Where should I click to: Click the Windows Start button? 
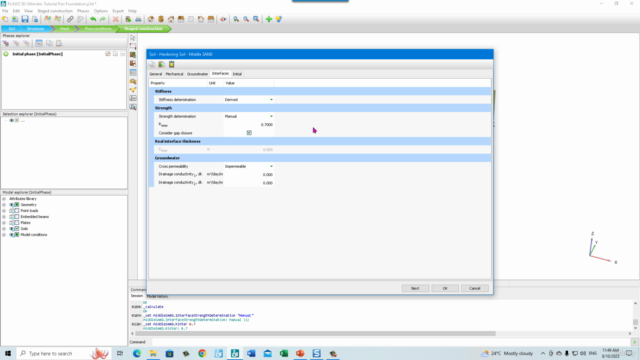click(x=8, y=353)
